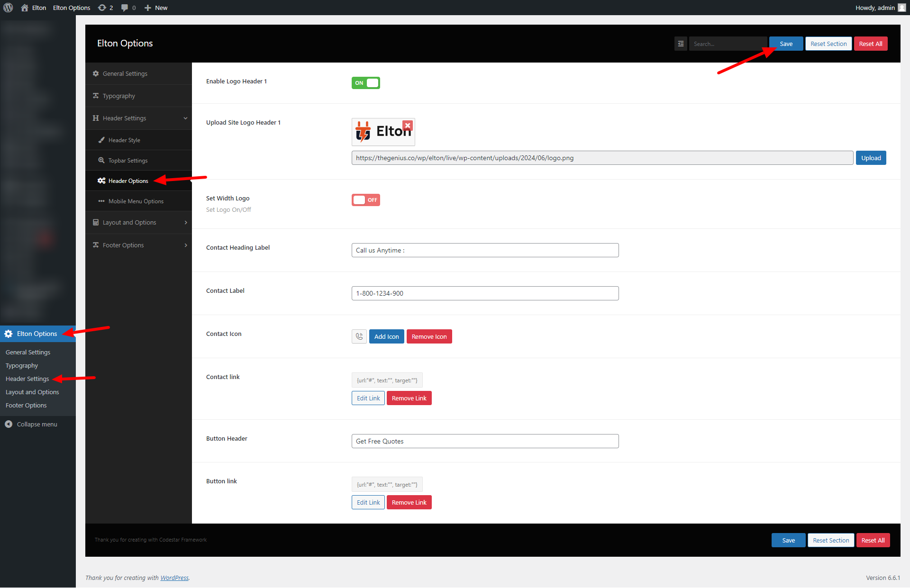This screenshot has width=910, height=588.
Task: Click into the Contact Label input field
Action: (x=485, y=293)
